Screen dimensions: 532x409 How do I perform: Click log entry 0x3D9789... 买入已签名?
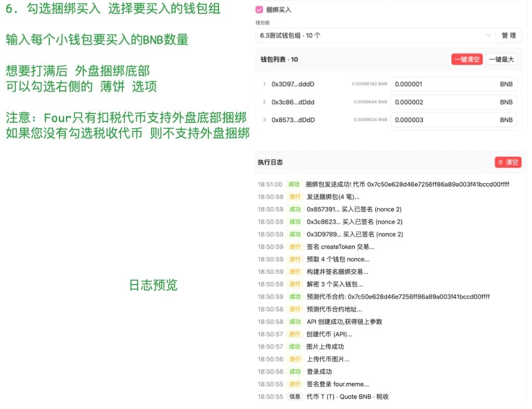354,235
